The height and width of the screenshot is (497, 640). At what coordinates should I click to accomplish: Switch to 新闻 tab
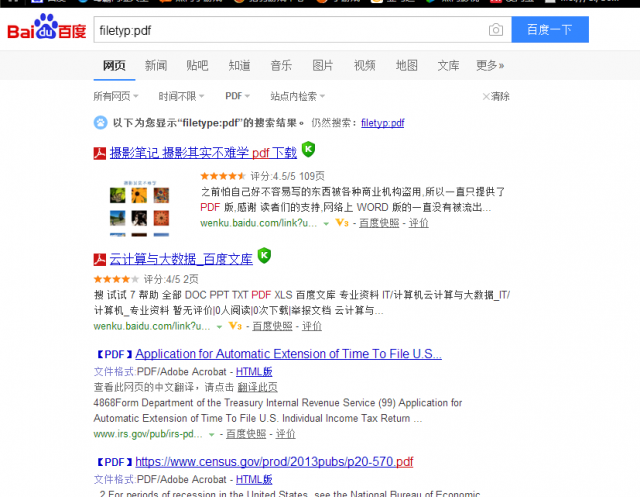point(156,65)
